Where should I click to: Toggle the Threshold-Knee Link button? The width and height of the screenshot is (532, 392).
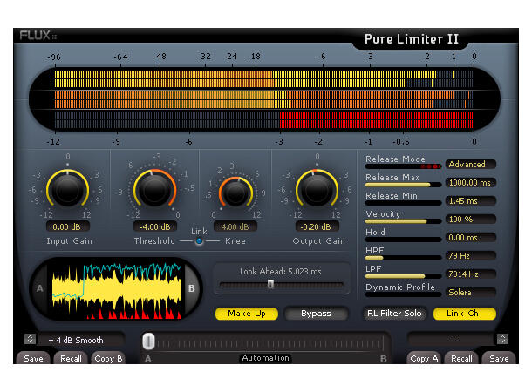(199, 241)
